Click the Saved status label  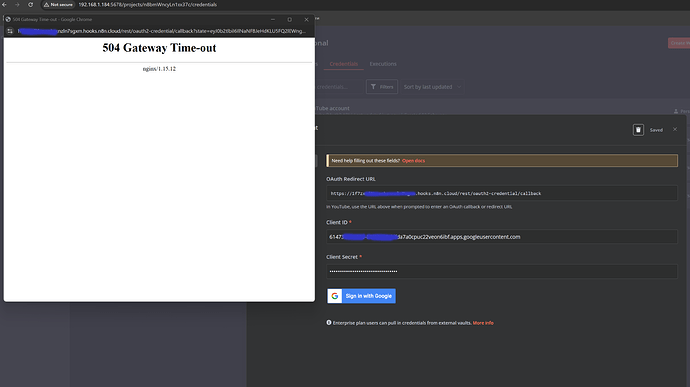pyautogui.click(x=656, y=130)
